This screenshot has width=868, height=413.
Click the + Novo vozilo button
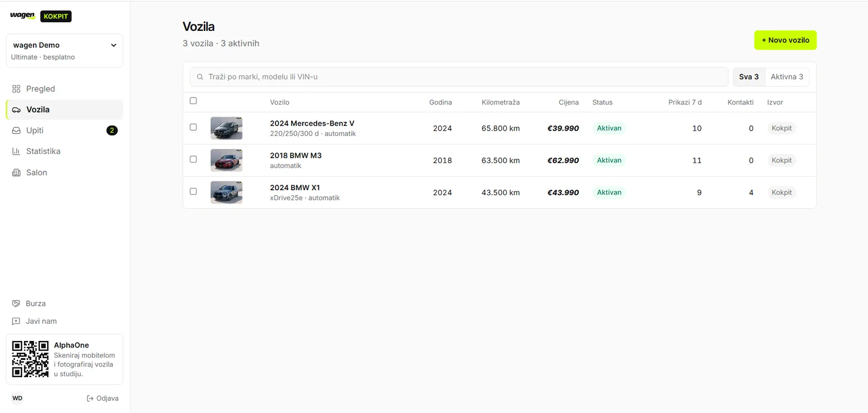click(785, 40)
